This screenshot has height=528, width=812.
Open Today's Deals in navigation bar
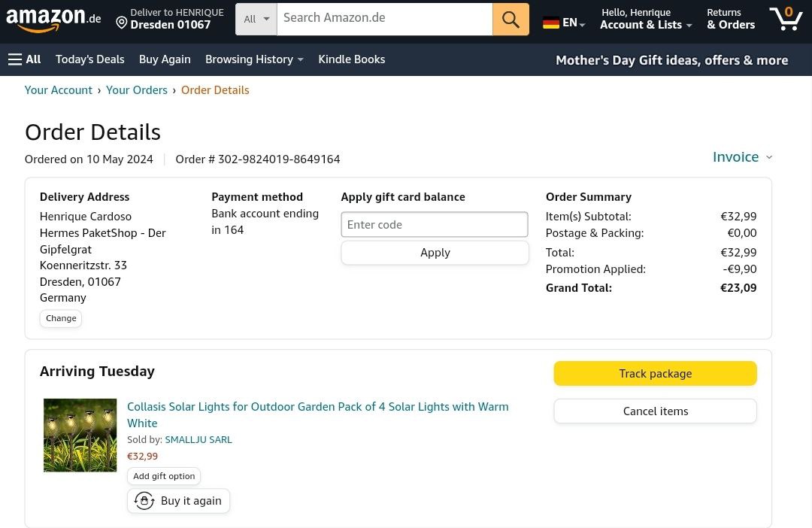tap(89, 59)
